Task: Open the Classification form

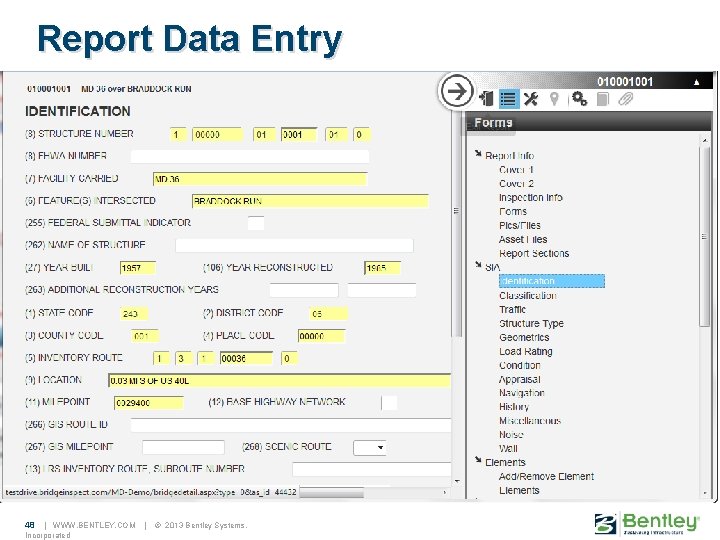Action: pyautogui.click(x=528, y=295)
